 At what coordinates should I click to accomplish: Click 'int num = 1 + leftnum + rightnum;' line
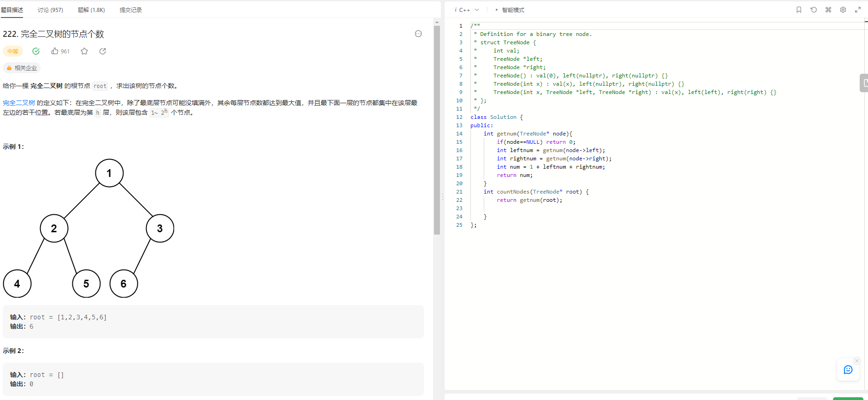(551, 167)
